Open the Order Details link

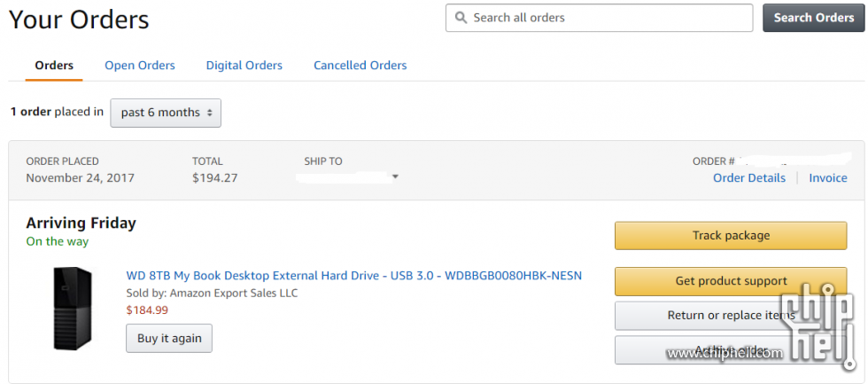[x=749, y=178]
